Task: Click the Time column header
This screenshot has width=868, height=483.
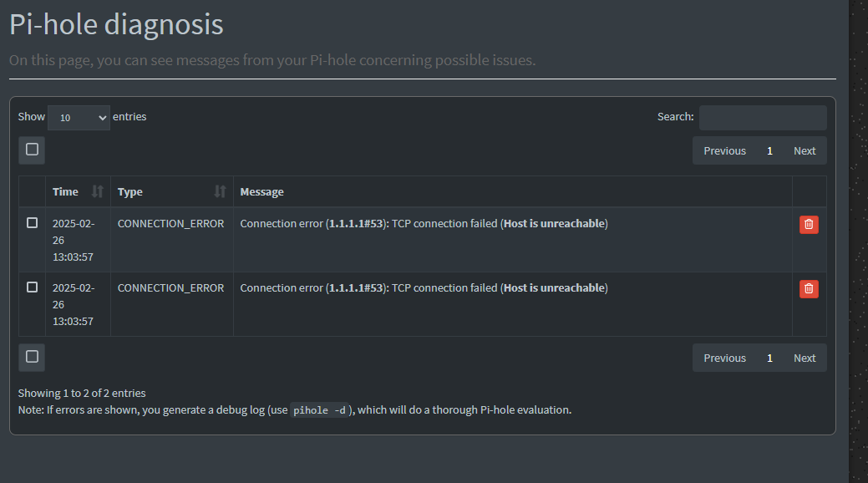Action: [x=65, y=191]
